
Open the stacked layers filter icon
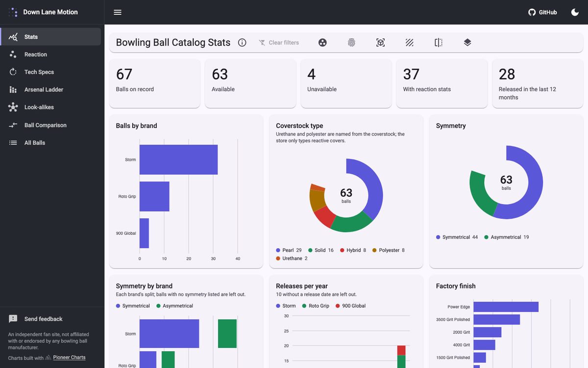click(x=467, y=43)
